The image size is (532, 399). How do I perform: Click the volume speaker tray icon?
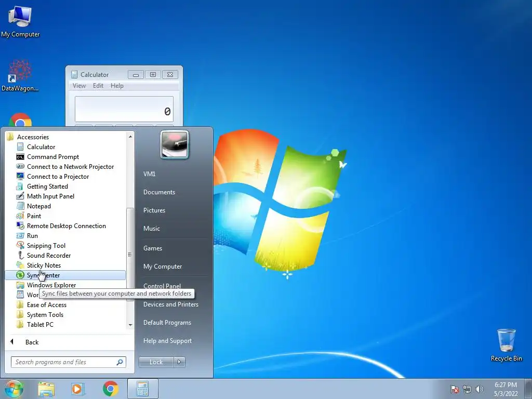click(x=479, y=389)
